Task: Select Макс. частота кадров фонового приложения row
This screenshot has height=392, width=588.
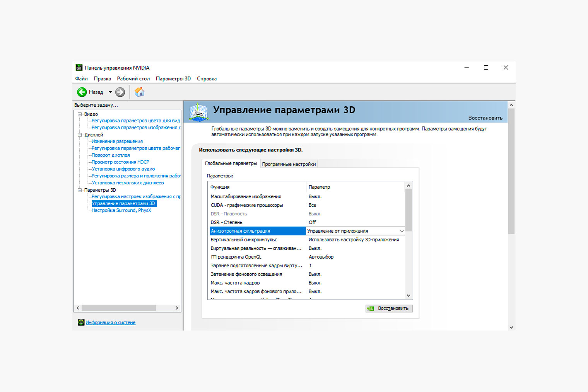Action: (x=306, y=291)
